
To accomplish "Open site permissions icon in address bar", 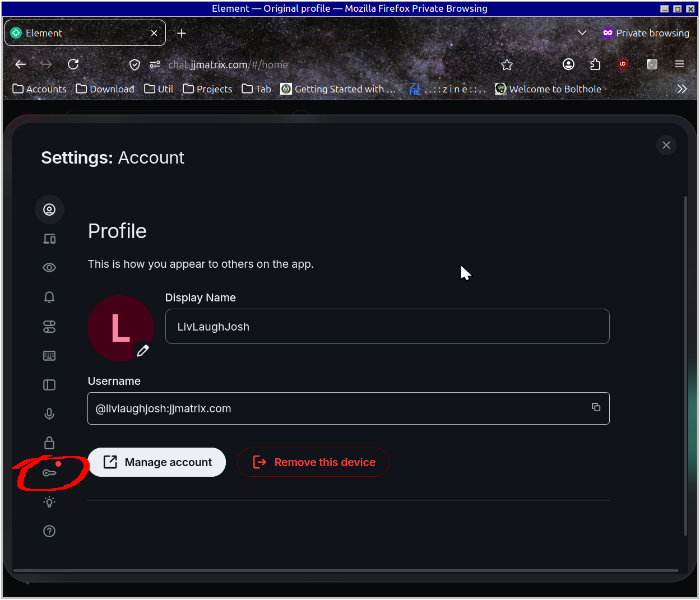I will click(x=155, y=64).
